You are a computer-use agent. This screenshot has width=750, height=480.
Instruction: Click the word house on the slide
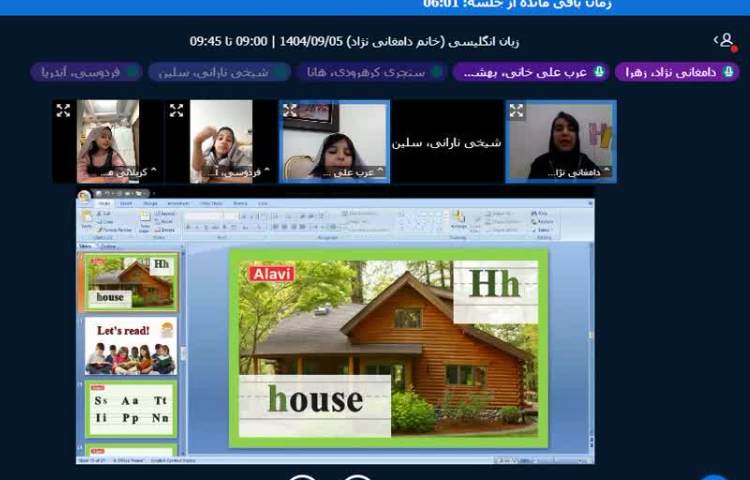click(x=315, y=399)
